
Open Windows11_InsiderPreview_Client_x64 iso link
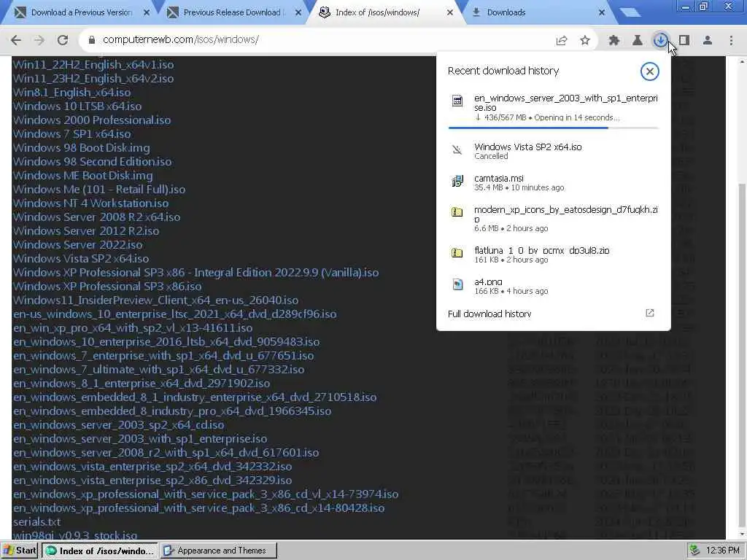click(156, 300)
